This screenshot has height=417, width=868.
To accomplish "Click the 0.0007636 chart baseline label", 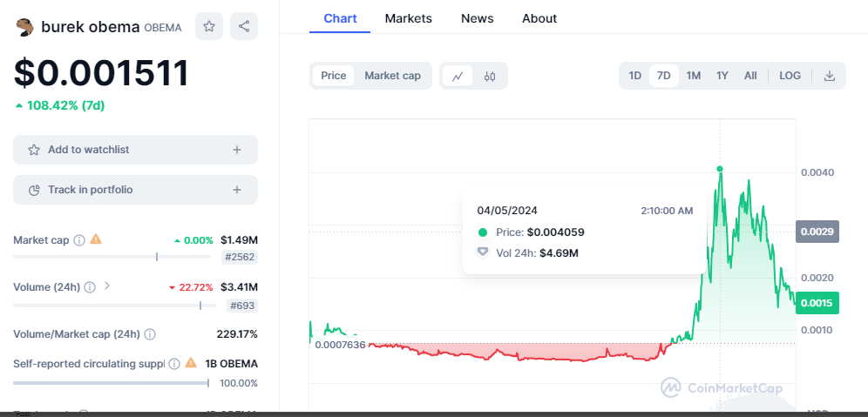I will pos(340,345).
